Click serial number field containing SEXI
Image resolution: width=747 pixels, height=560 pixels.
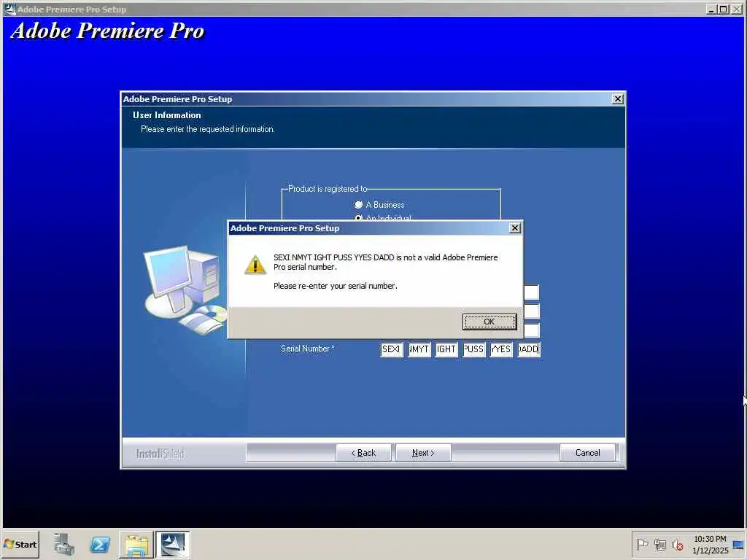coord(392,349)
